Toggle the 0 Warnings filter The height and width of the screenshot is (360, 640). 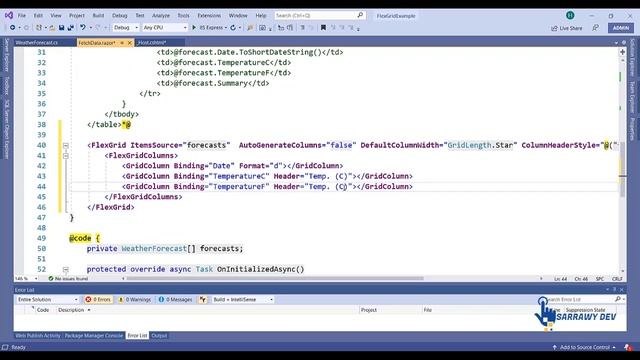(135, 300)
